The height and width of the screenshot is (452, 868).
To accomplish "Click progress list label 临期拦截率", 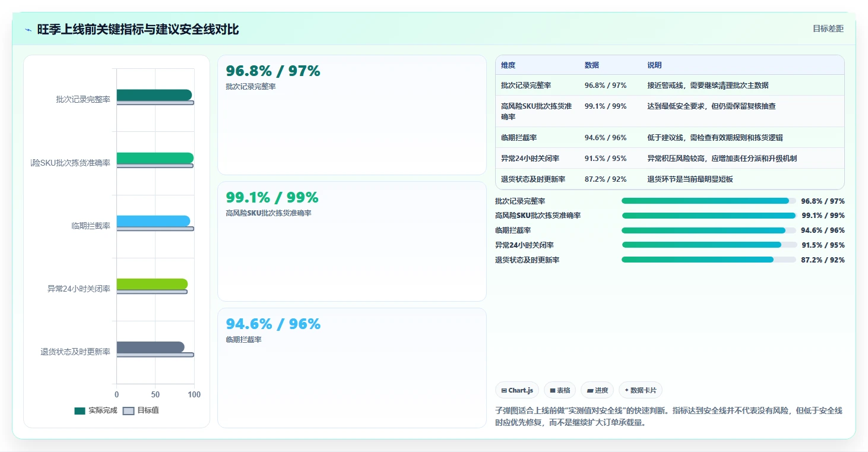I will [513, 230].
